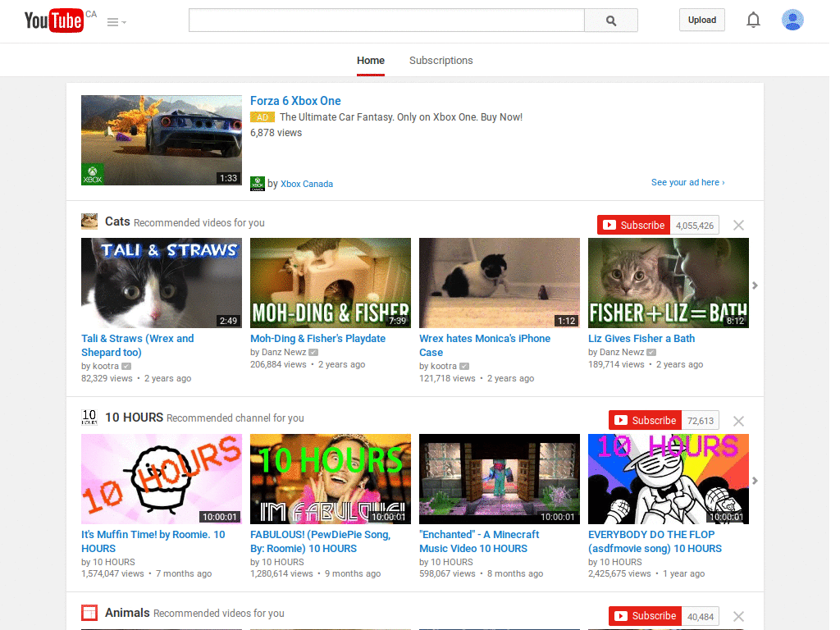The width and height of the screenshot is (840, 630).
Task: Play the Muffin Time 10 hours thumbnail
Action: point(162,479)
